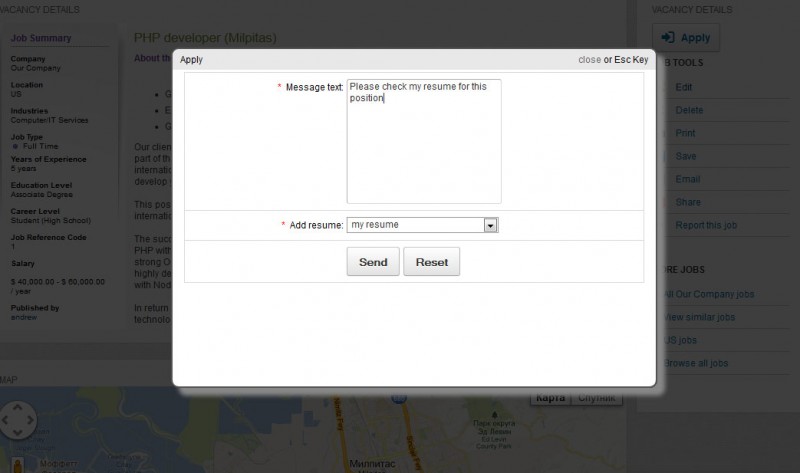Click inside the Message text area
The width and height of the screenshot is (800, 473).
pyautogui.click(x=424, y=141)
